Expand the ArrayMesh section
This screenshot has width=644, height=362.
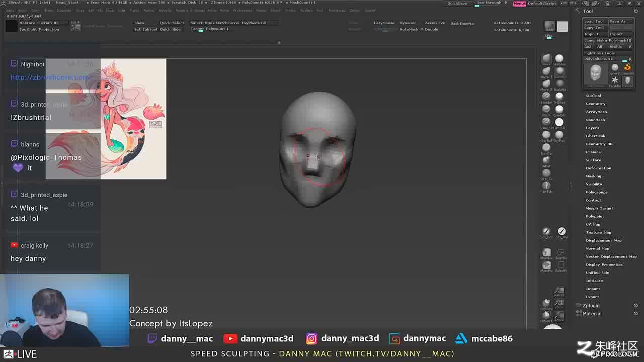tap(596, 112)
